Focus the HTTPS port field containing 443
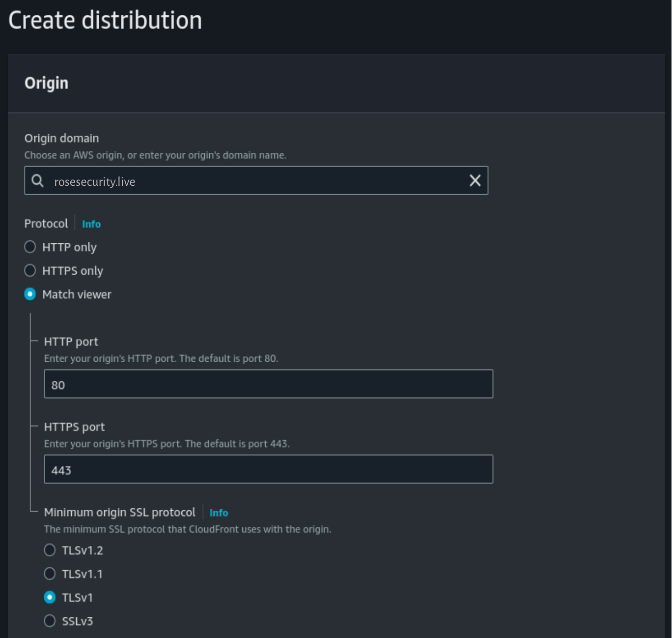The image size is (672, 638). (268, 469)
